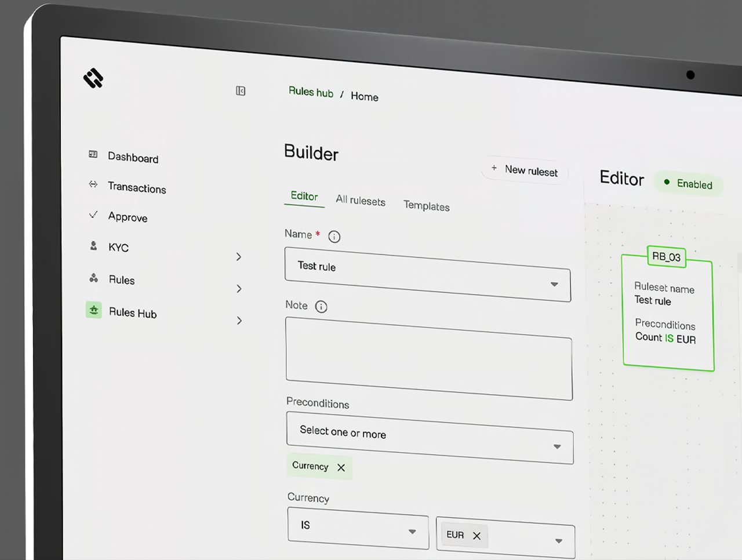
Task: Click the New ruleset button
Action: [525, 170]
